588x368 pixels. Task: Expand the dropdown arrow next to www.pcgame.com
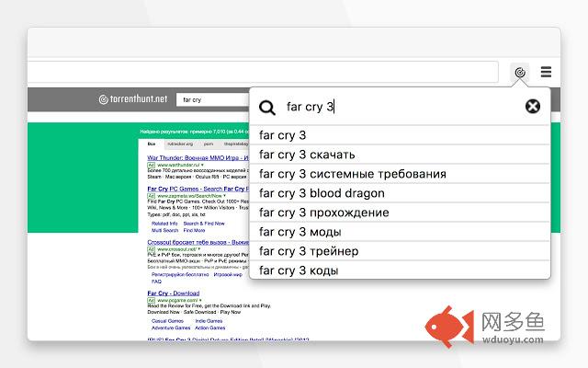coord(200,301)
